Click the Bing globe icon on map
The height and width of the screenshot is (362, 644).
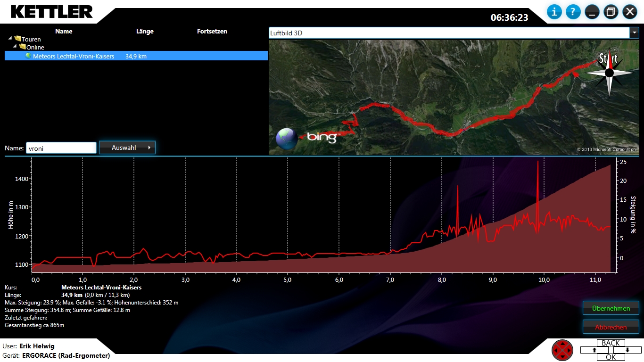tap(287, 139)
